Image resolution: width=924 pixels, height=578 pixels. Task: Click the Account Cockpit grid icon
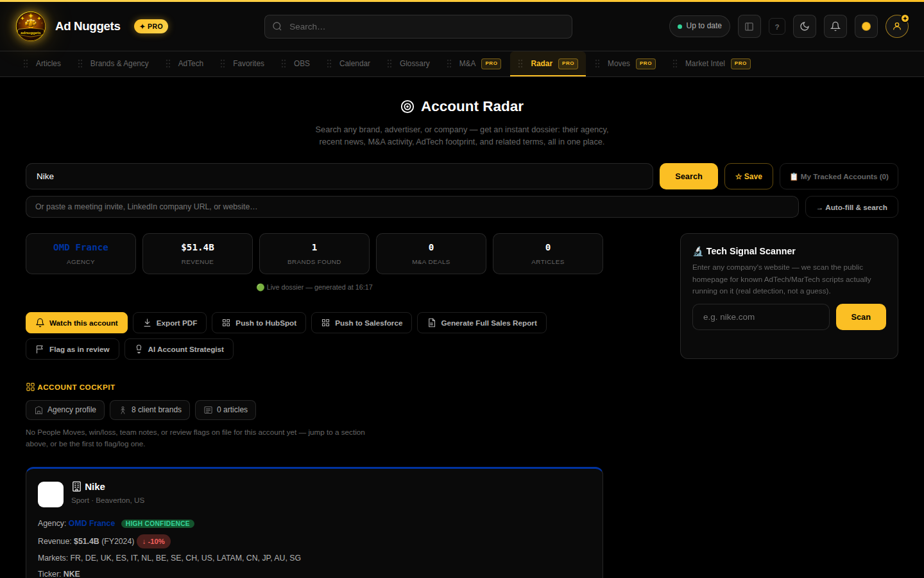[30, 387]
